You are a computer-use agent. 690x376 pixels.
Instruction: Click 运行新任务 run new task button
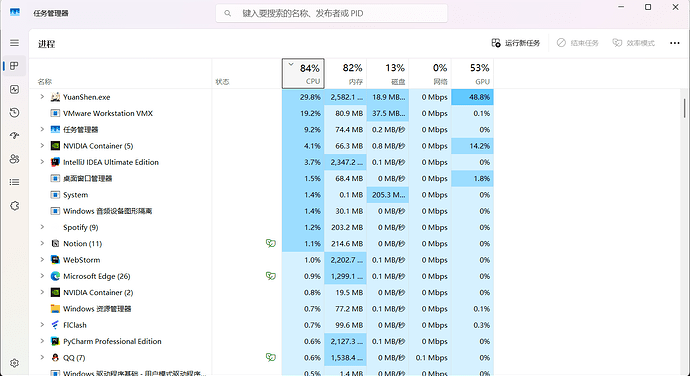point(516,43)
